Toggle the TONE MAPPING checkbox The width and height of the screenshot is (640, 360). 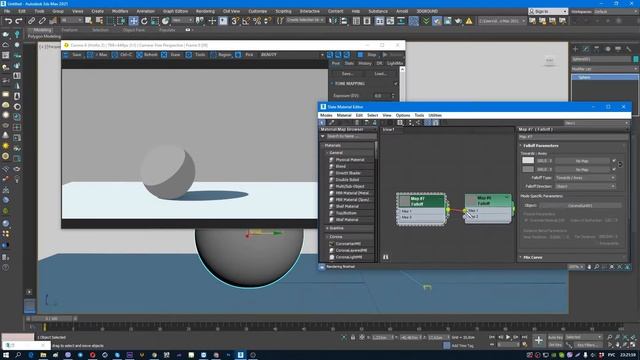pos(396,84)
